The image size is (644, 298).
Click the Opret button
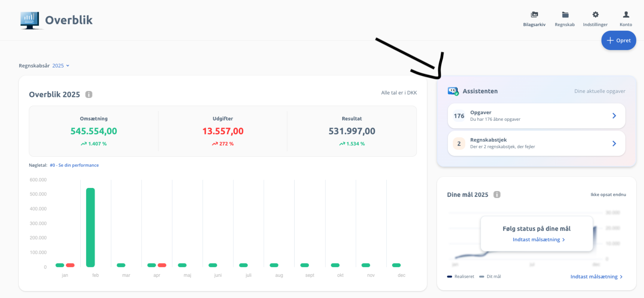618,40
